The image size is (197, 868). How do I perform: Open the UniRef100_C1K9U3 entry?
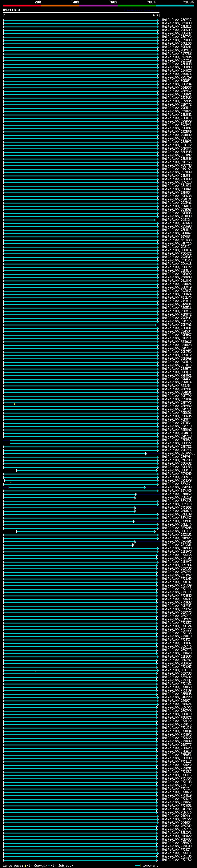177,548
